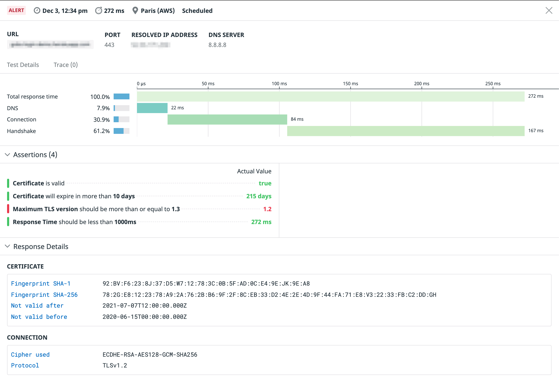Click the Protocol link under Connection
Screen dimensions: 559x392
[x=25, y=365]
